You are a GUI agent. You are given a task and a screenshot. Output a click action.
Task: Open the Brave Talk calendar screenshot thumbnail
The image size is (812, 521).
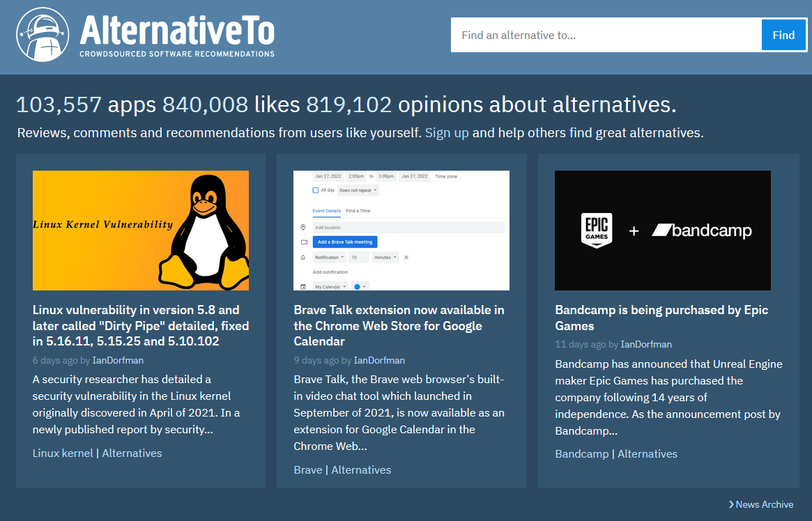pyautogui.click(x=401, y=231)
